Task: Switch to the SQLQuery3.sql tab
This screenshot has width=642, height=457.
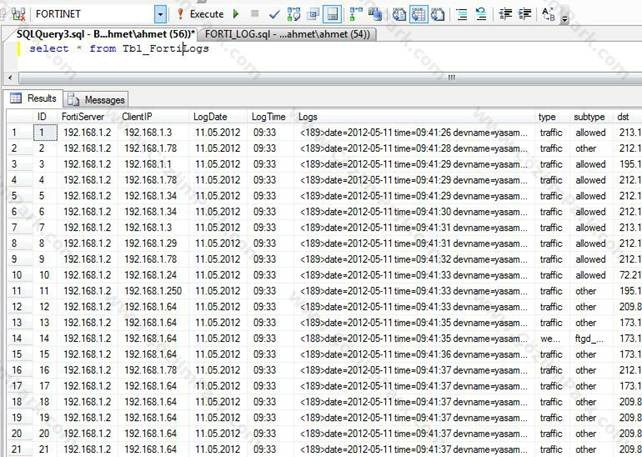Action: 106,34
